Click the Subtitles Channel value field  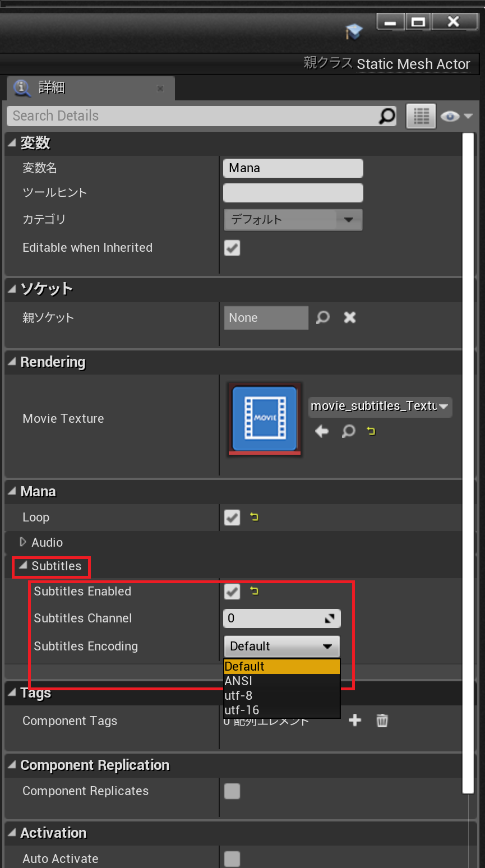282,618
